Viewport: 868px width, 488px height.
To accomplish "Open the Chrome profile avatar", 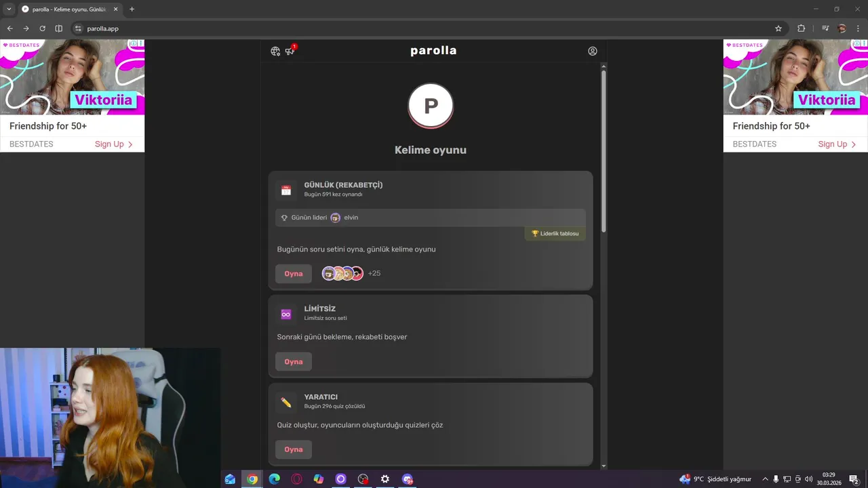I will (x=842, y=28).
